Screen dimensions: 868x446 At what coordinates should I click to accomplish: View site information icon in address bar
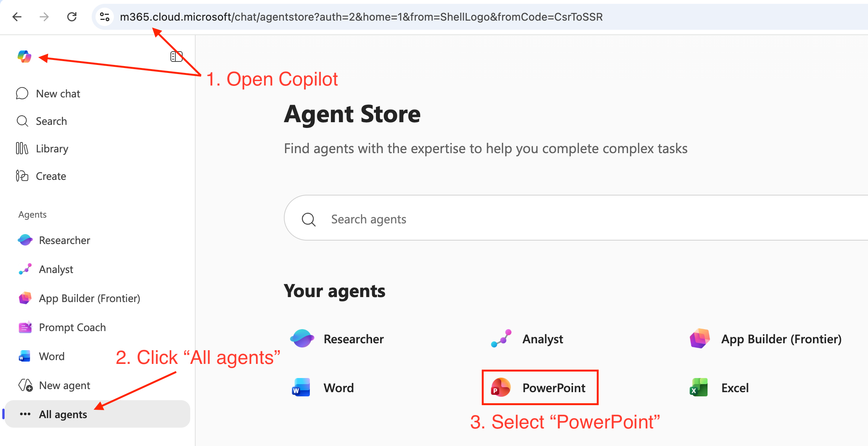tap(104, 17)
